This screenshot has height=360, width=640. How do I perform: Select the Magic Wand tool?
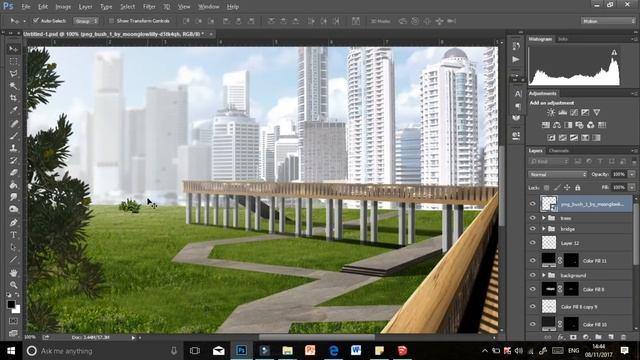tap(13, 86)
